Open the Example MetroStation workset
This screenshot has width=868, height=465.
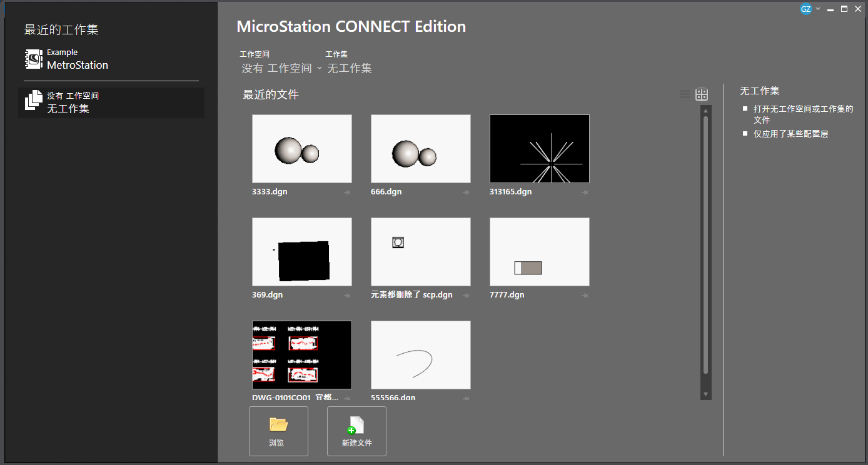111,59
